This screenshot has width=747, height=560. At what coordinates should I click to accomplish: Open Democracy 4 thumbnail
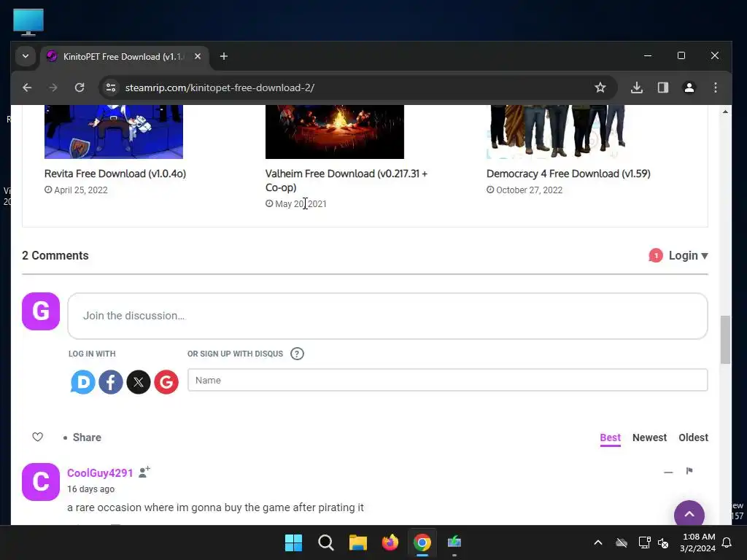555,132
